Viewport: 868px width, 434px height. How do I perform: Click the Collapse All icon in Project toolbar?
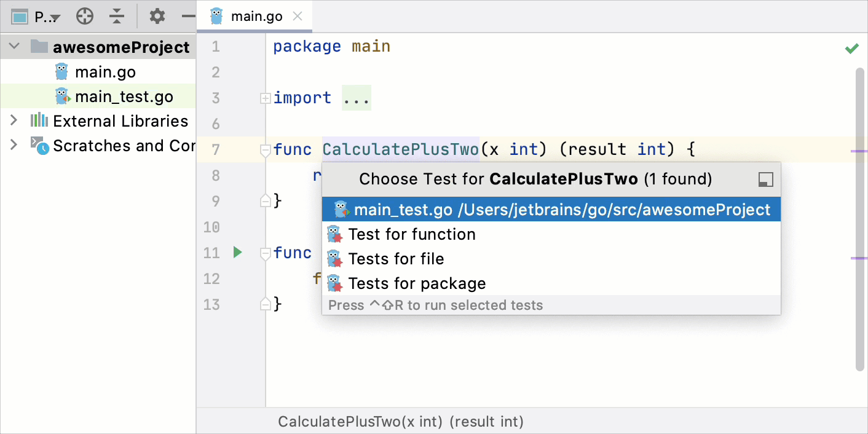pyautogui.click(x=117, y=17)
